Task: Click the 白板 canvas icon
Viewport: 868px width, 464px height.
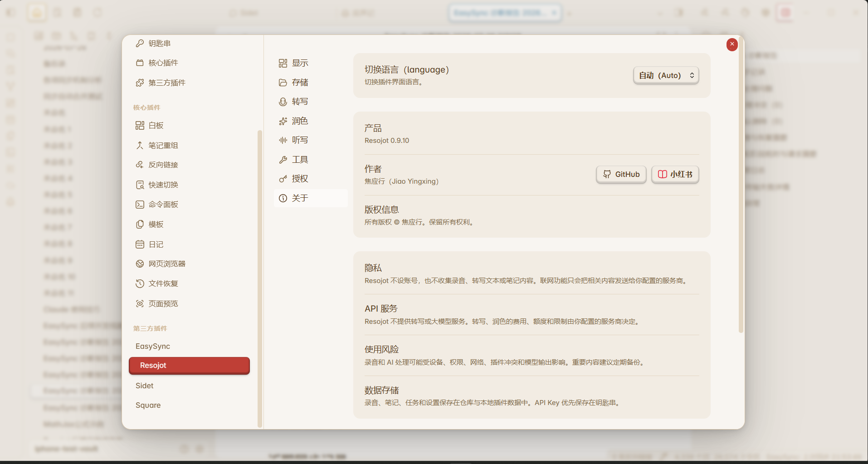Action: tap(140, 126)
